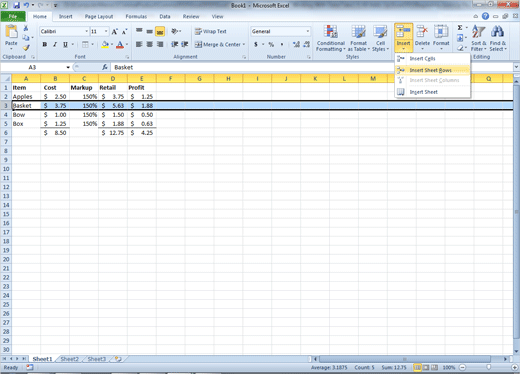Click the AutoSum sigma icon
The image size is (520, 374).
click(460, 28)
